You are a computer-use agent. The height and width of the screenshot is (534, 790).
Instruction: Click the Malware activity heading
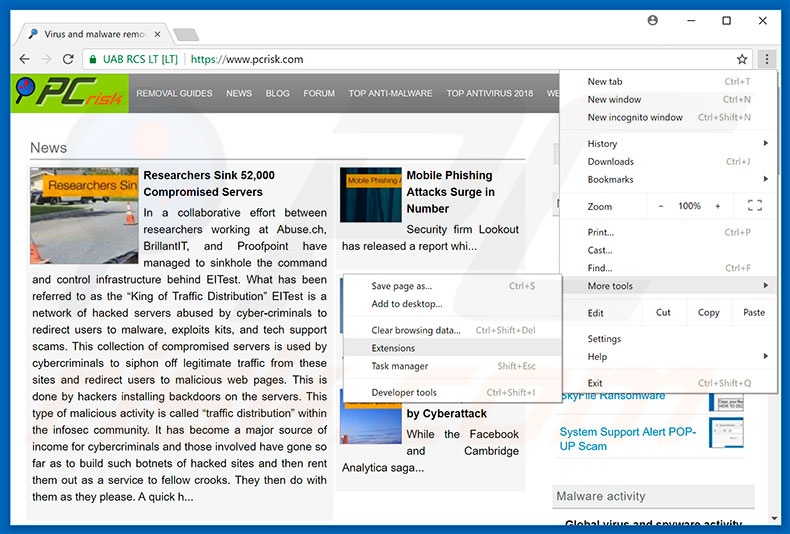pos(601,496)
